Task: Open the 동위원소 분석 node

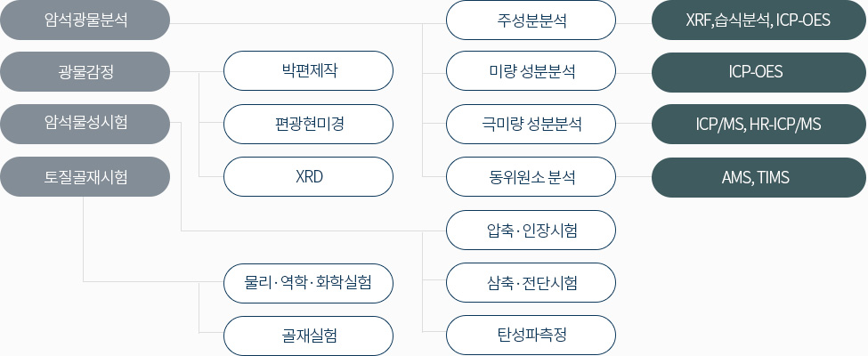Action: coord(531,176)
